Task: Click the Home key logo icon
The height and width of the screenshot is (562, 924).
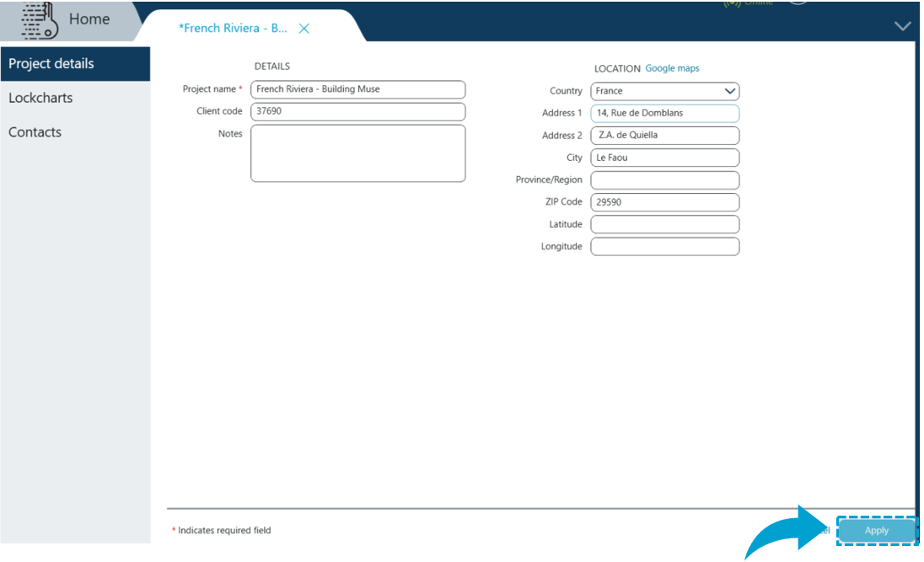Action: click(x=39, y=20)
